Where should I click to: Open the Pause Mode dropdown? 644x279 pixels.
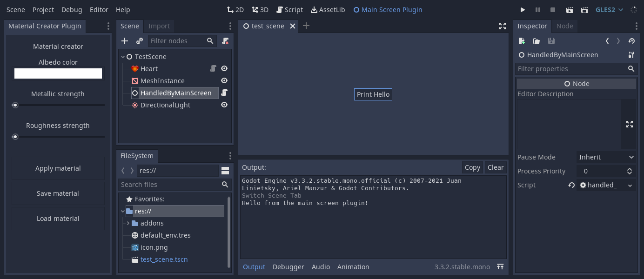[605, 157]
